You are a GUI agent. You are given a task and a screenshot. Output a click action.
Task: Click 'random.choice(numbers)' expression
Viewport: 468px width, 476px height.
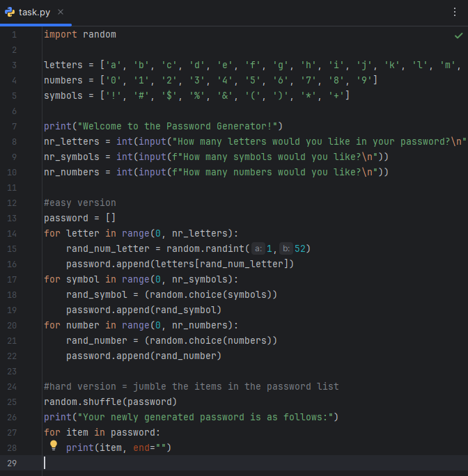(x=210, y=340)
